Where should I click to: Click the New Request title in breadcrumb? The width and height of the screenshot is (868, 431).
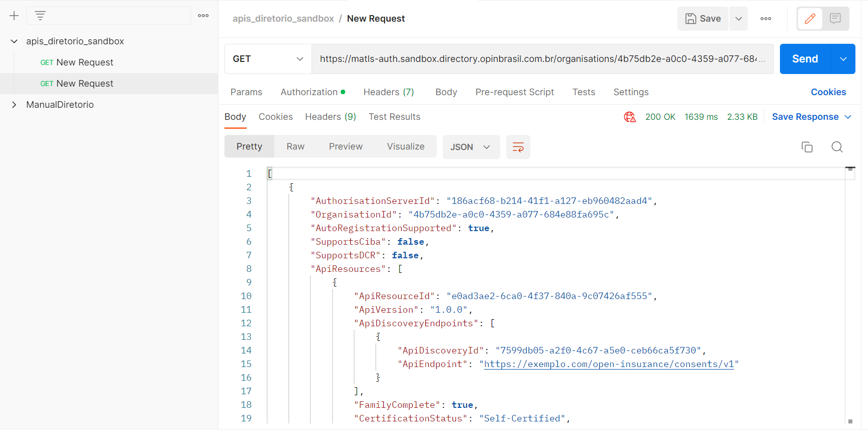[376, 19]
